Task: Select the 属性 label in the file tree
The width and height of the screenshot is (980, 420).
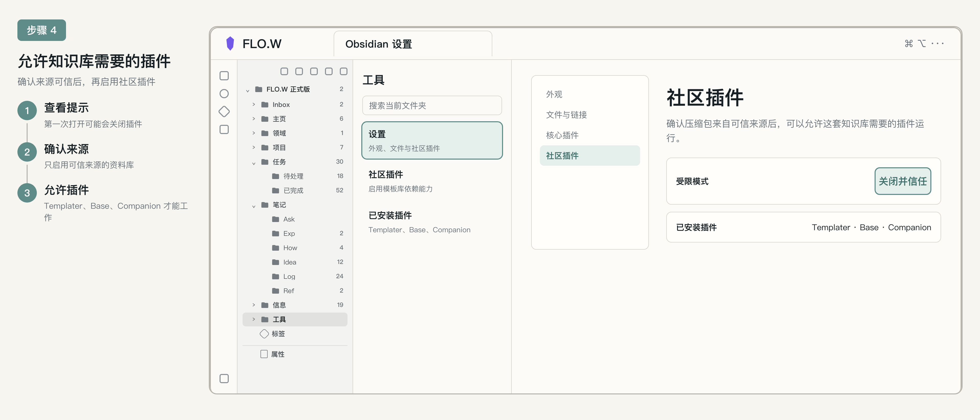Action: pos(277,354)
